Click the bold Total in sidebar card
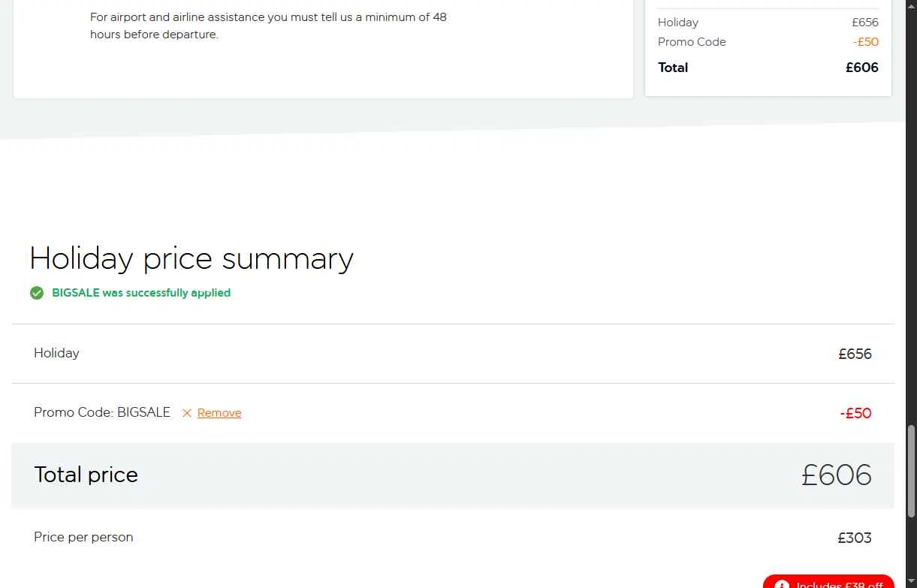 (673, 68)
